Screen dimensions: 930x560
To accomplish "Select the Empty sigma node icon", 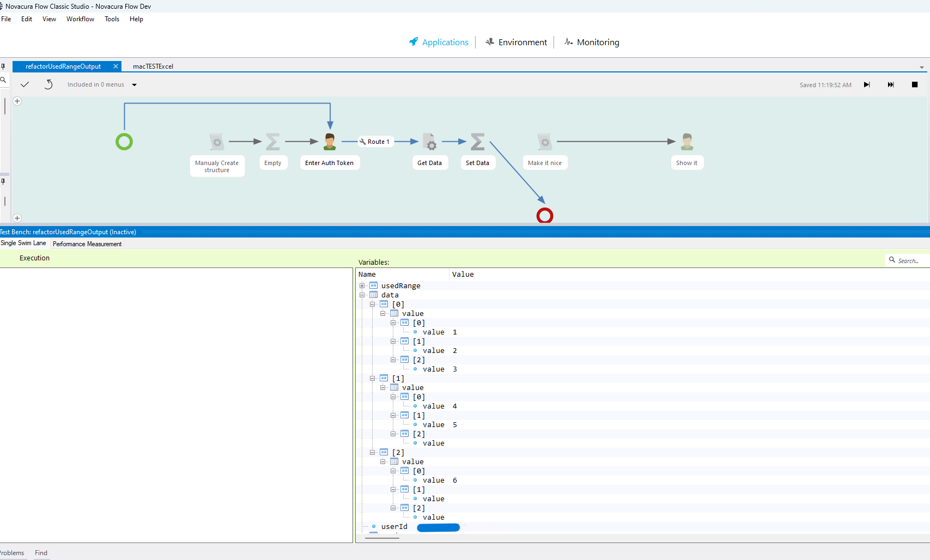I will click(x=273, y=142).
